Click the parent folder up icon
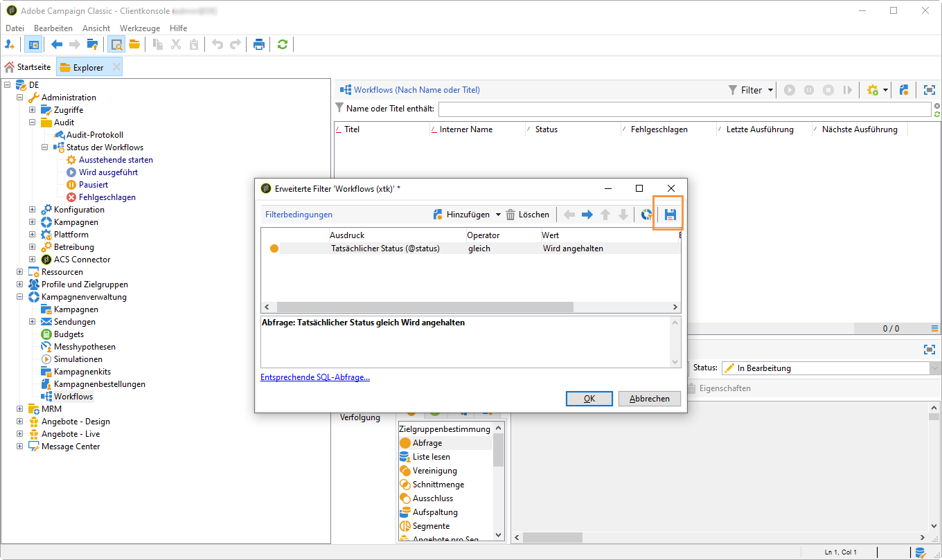 92,44
